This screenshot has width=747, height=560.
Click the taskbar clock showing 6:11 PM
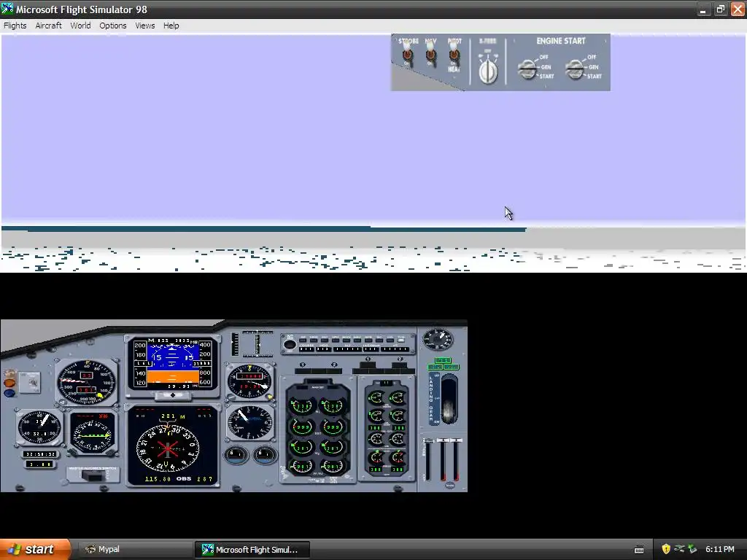(720, 549)
